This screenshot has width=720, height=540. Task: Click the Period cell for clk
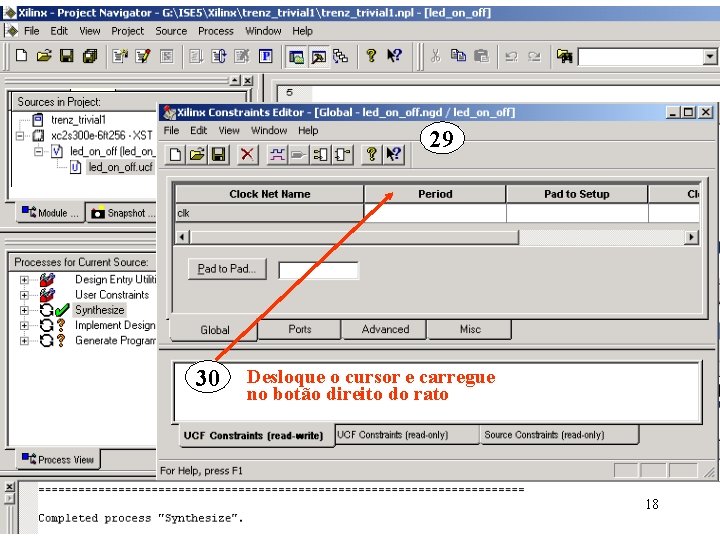click(x=435, y=213)
